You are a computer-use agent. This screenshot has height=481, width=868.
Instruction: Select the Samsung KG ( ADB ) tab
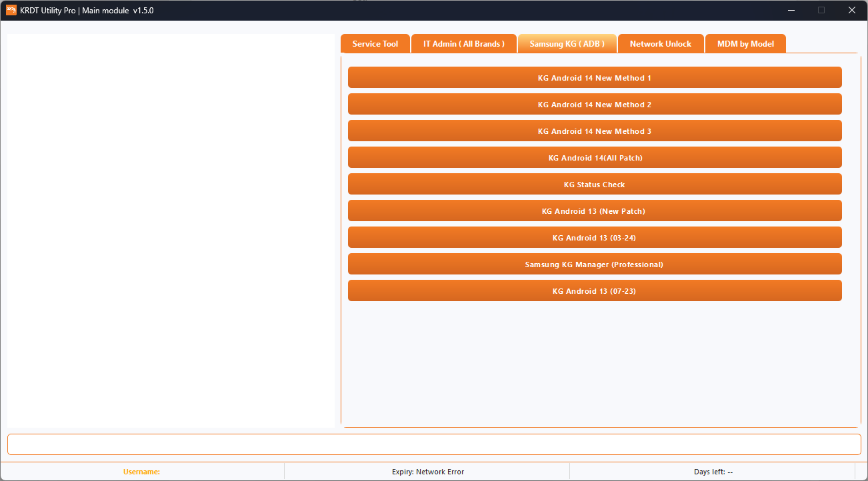tap(567, 43)
